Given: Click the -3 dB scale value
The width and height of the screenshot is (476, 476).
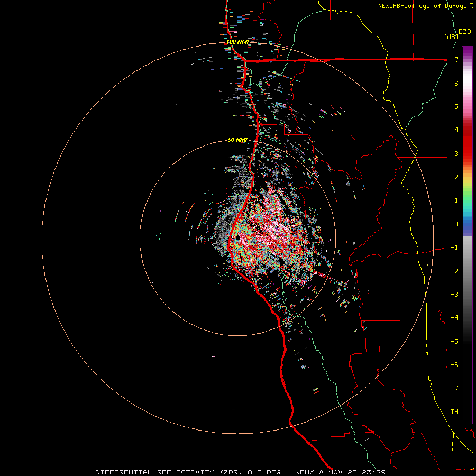Looking at the screenshot, I should (454, 295).
